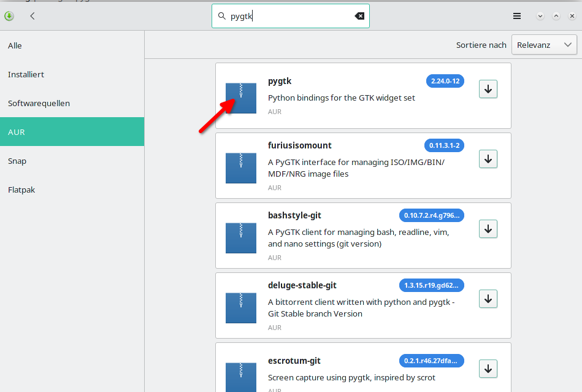Image resolution: width=582 pixels, height=392 pixels.
Task: Open the hamburger main menu
Action: (x=516, y=16)
